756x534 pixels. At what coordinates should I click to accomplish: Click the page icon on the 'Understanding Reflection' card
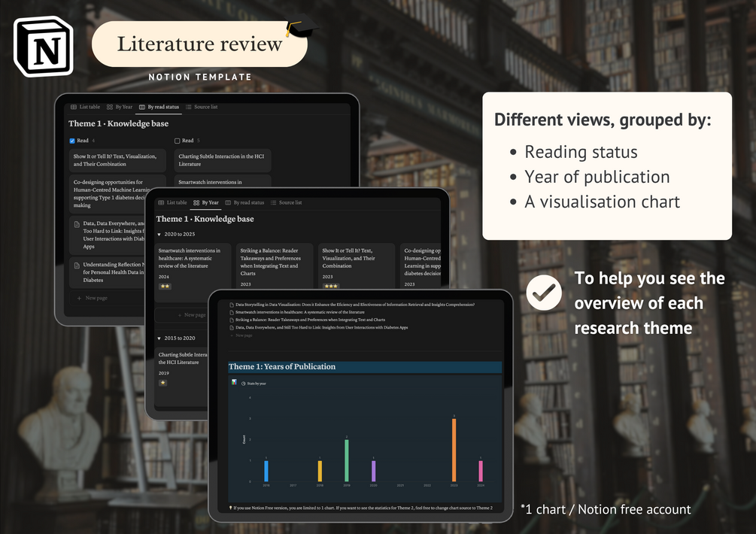(x=77, y=265)
